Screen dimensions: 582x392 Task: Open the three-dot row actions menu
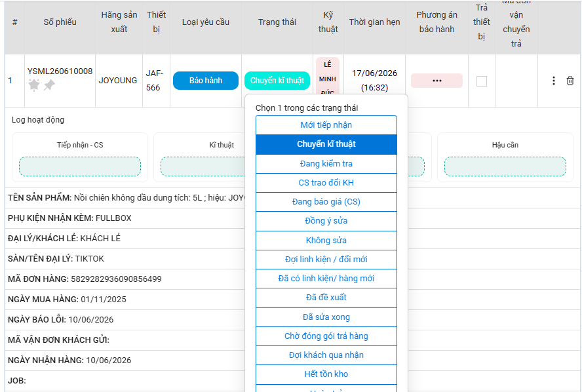(553, 81)
